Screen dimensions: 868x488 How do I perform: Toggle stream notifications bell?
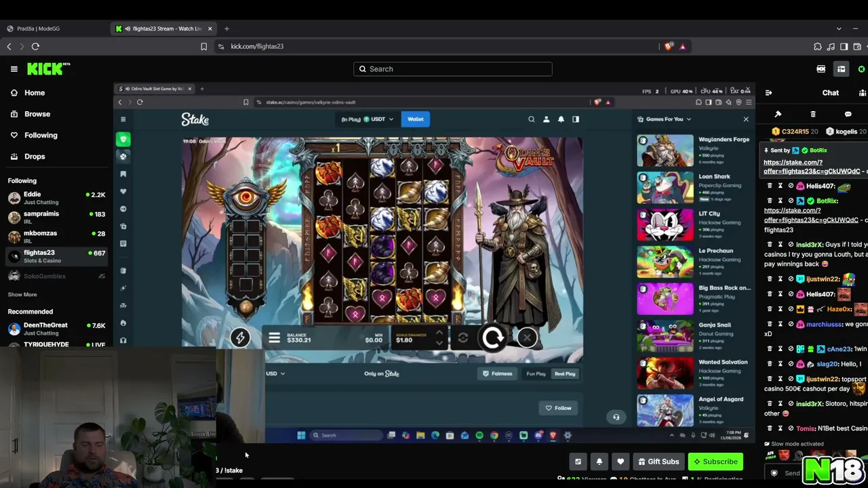point(599,462)
